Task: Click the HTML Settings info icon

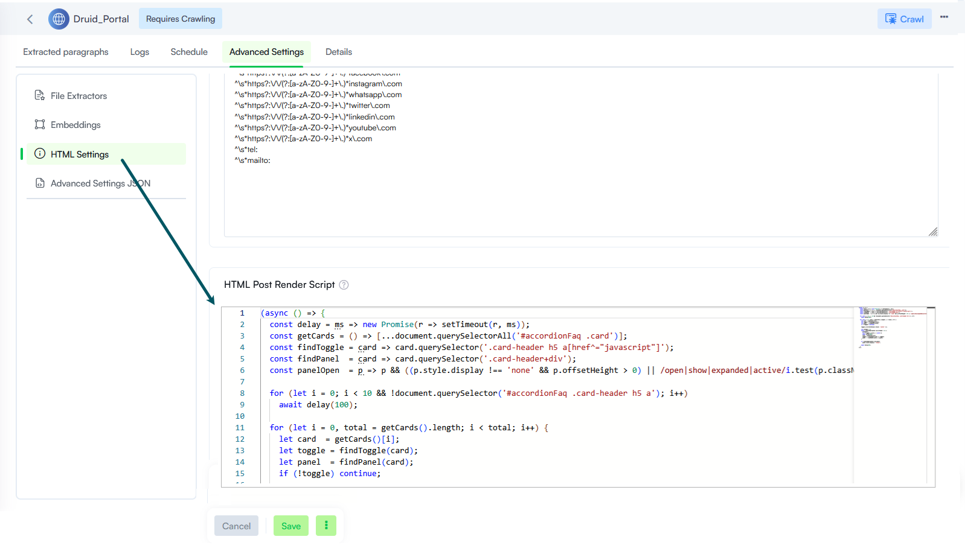Action: [x=40, y=153]
